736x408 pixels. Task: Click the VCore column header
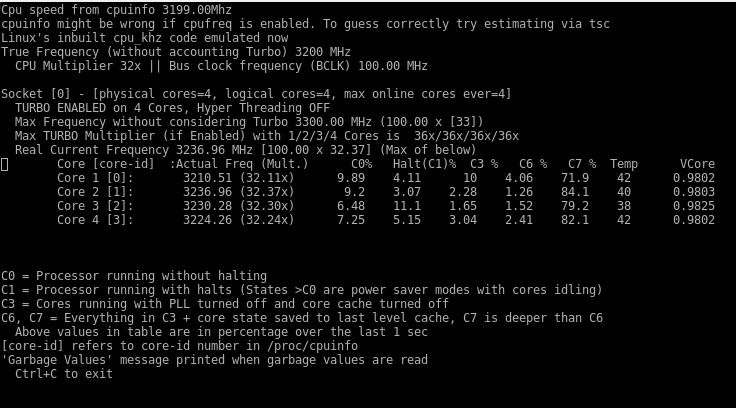click(x=698, y=164)
